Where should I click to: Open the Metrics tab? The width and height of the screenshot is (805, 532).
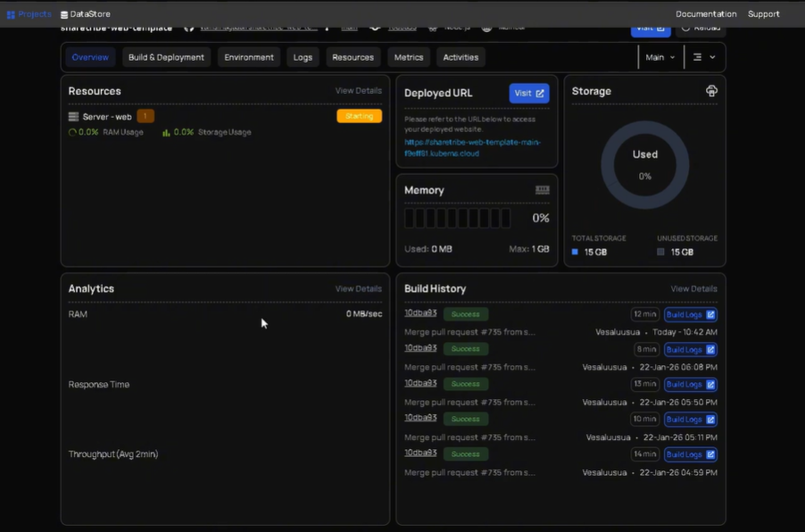(409, 56)
